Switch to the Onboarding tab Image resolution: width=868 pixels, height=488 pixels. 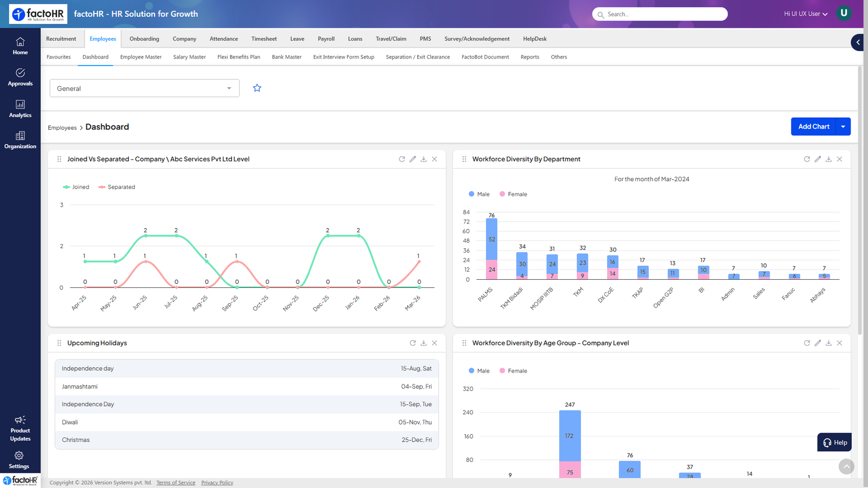144,39
